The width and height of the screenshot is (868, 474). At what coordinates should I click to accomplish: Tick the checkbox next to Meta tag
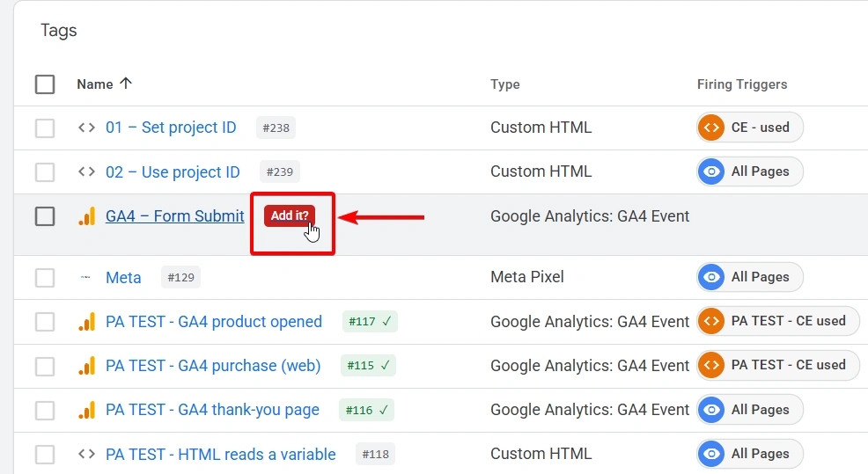pyautogui.click(x=45, y=278)
